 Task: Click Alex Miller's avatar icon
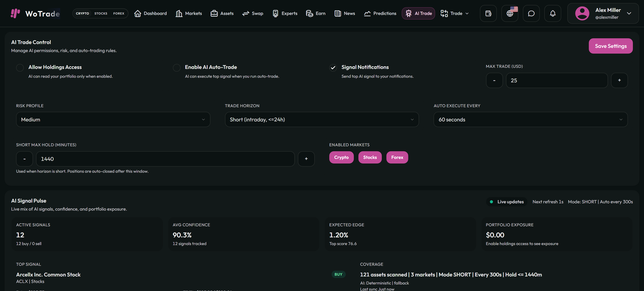point(582,13)
